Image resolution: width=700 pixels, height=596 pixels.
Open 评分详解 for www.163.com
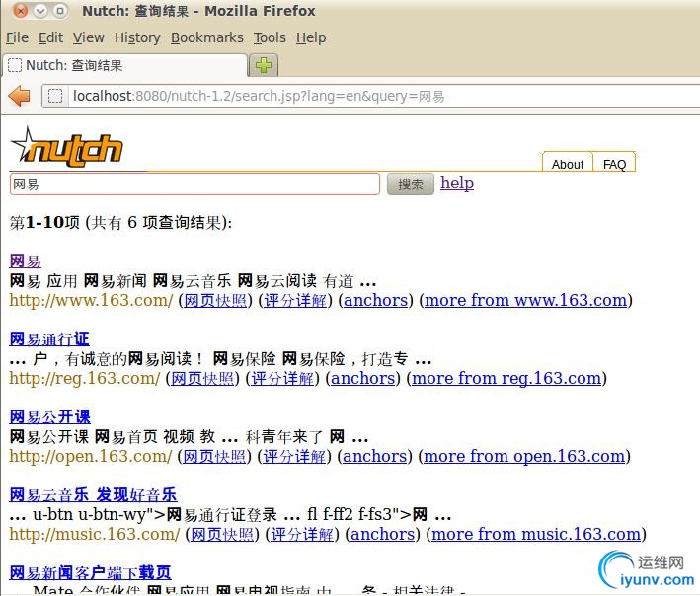[x=295, y=301]
